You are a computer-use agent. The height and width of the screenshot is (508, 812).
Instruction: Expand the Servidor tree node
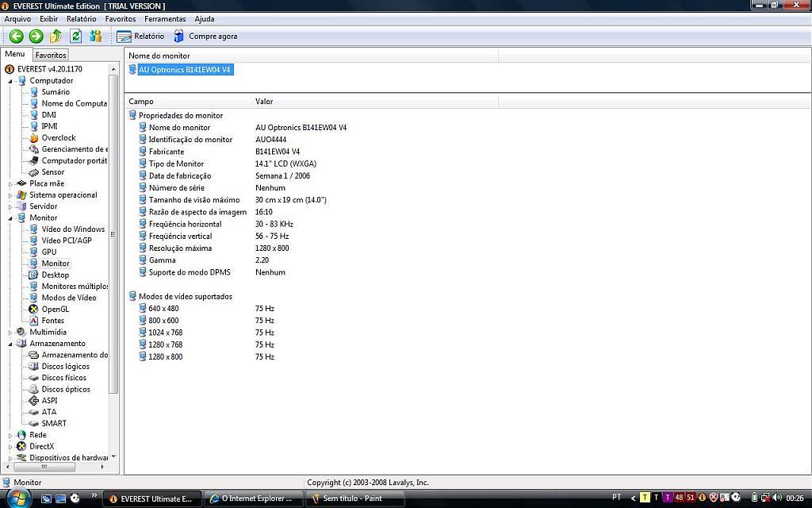(x=10, y=207)
